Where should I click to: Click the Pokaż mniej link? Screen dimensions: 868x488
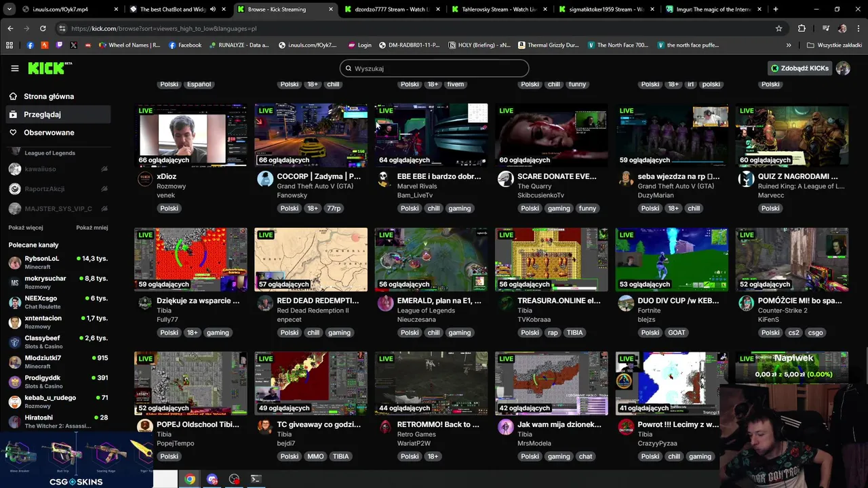click(92, 228)
